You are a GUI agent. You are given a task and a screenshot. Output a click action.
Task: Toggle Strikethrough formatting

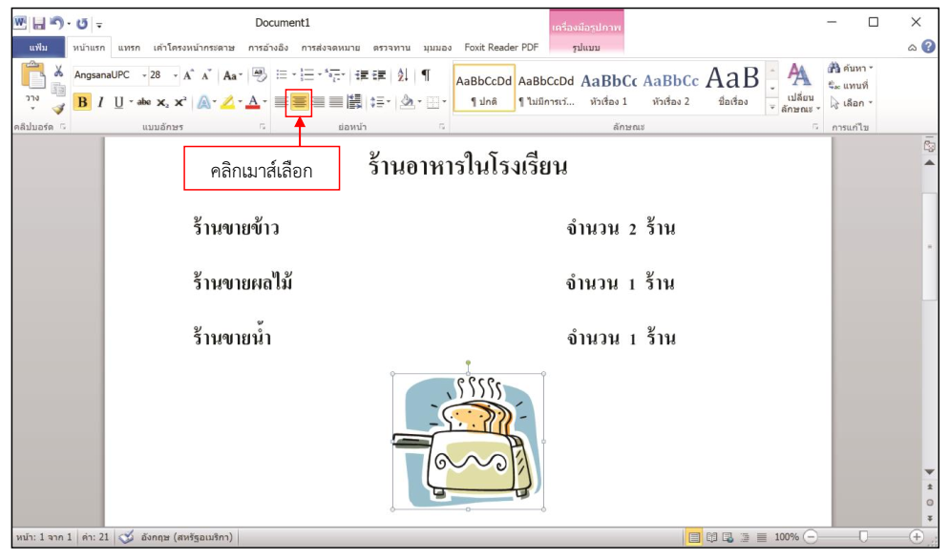pos(143,102)
